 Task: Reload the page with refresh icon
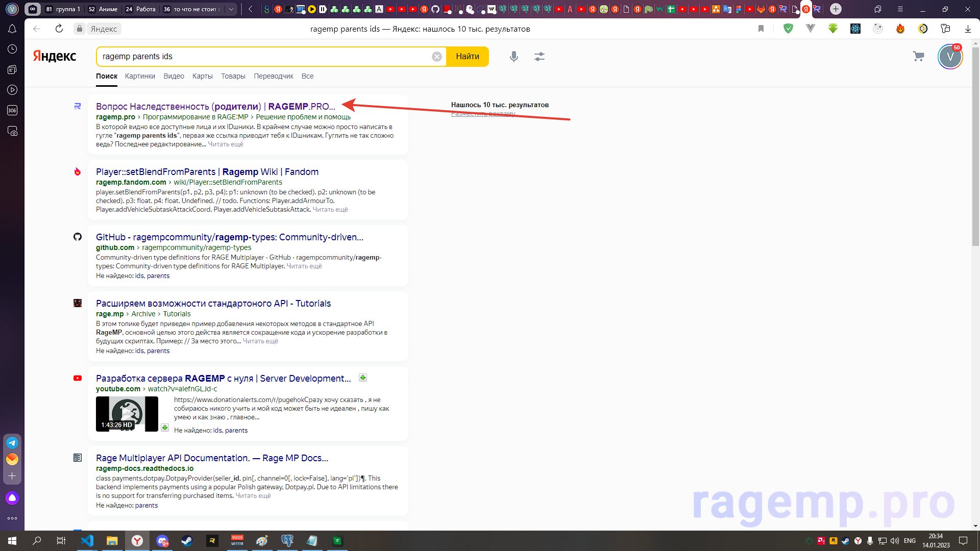point(59,29)
